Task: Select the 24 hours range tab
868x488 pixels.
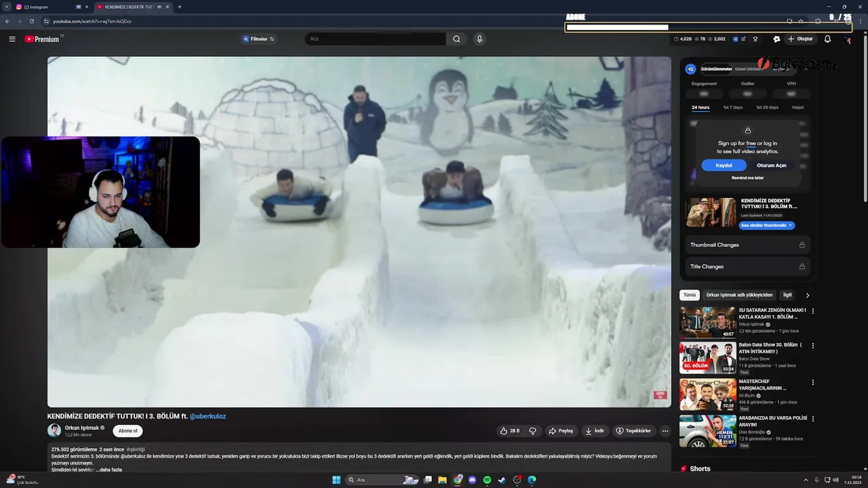Action: coord(701,108)
